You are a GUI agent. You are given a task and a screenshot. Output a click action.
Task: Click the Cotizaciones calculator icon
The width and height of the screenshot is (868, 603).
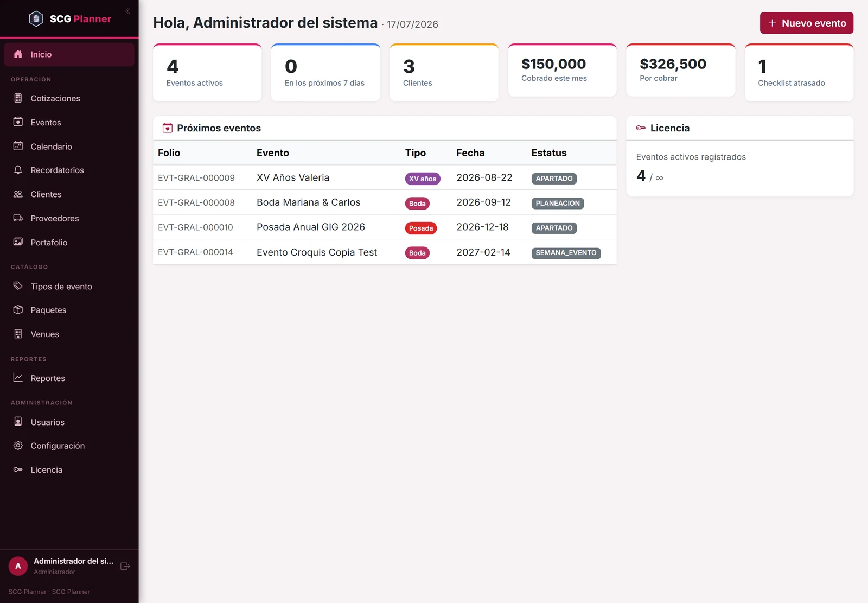(18, 98)
